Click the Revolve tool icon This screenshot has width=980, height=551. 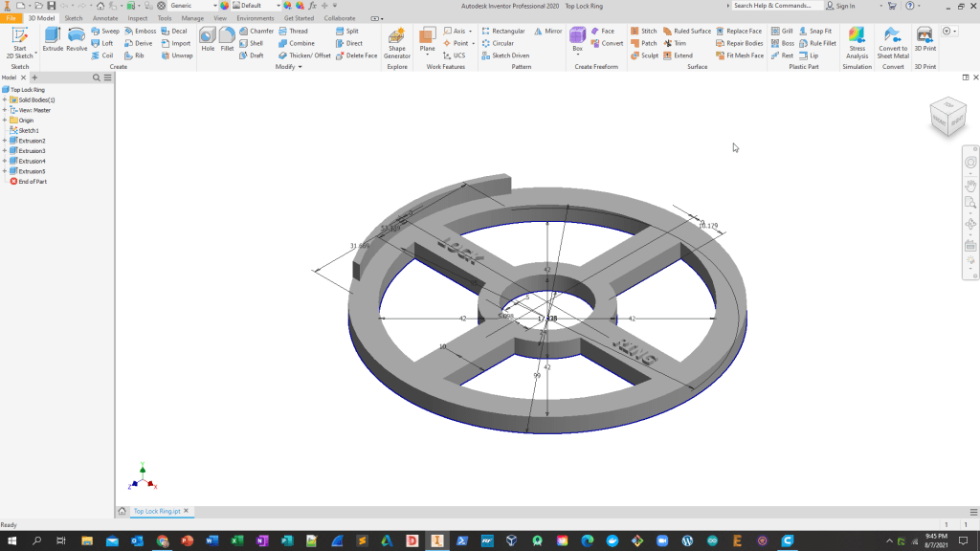click(x=77, y=39)
